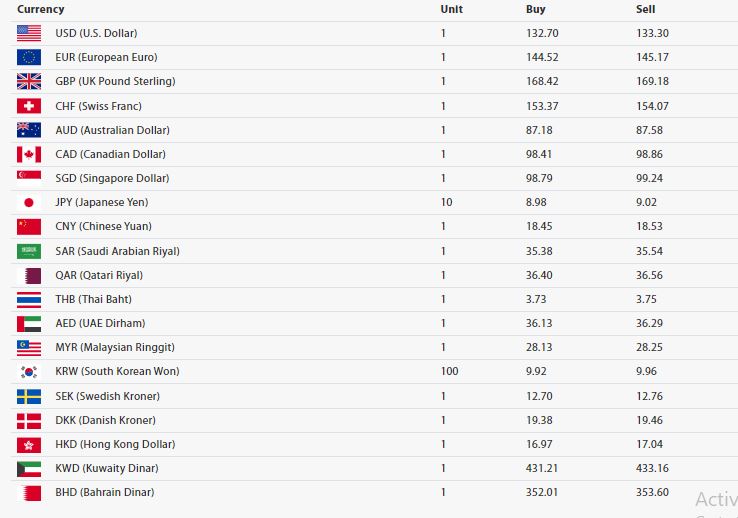Click the South Korean flag icon

[28, 371]
